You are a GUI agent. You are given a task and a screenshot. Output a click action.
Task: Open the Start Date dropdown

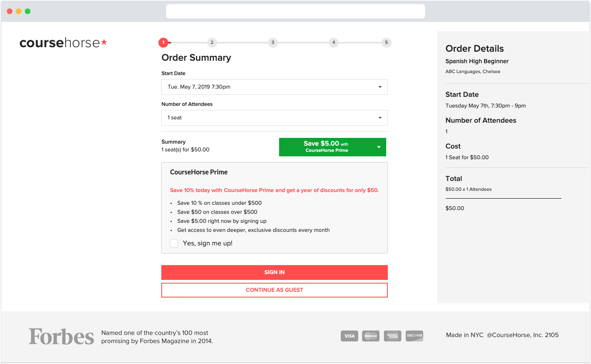tap(275, 87)
